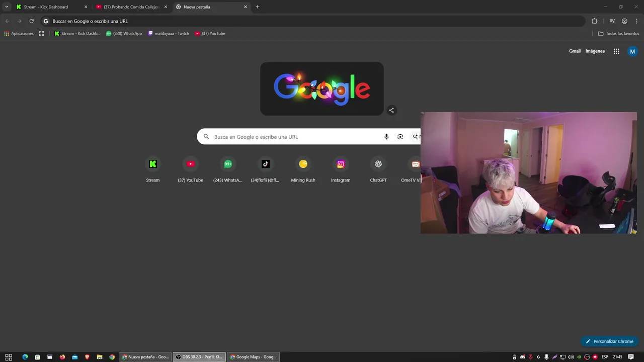The width and height of the screenshot is (644, 362).
Task: Open the (37) YouTube shortcut tile
Action: click(190, 170)
